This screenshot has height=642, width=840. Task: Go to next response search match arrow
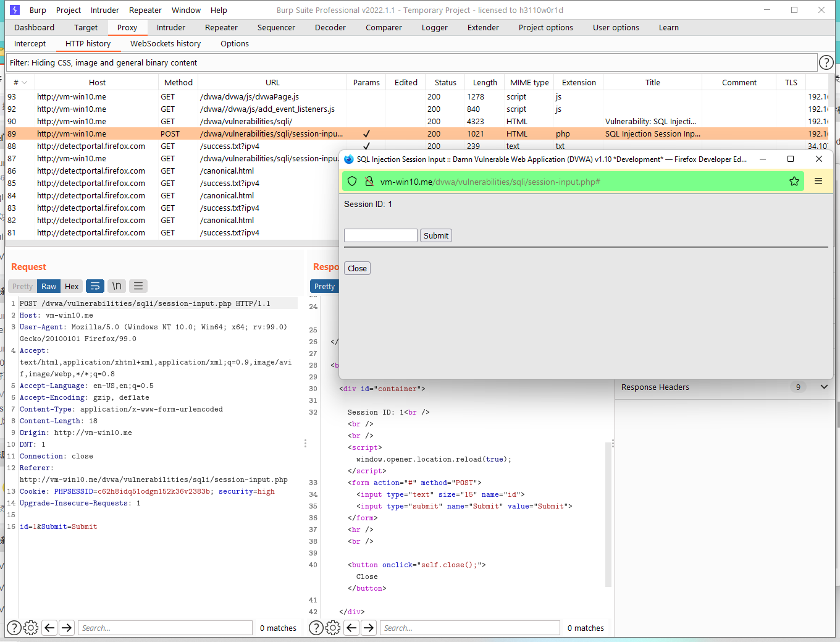click(x=369, y=628)
